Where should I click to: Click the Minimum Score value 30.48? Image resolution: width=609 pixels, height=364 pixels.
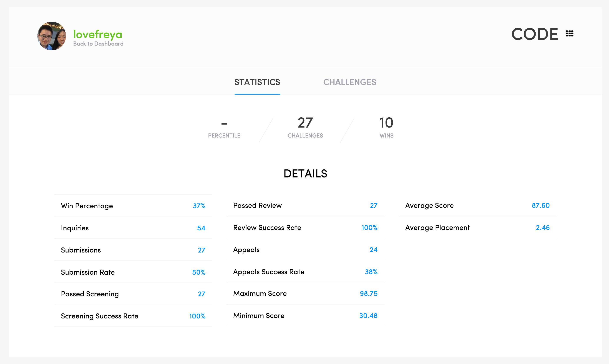(368, 315)
